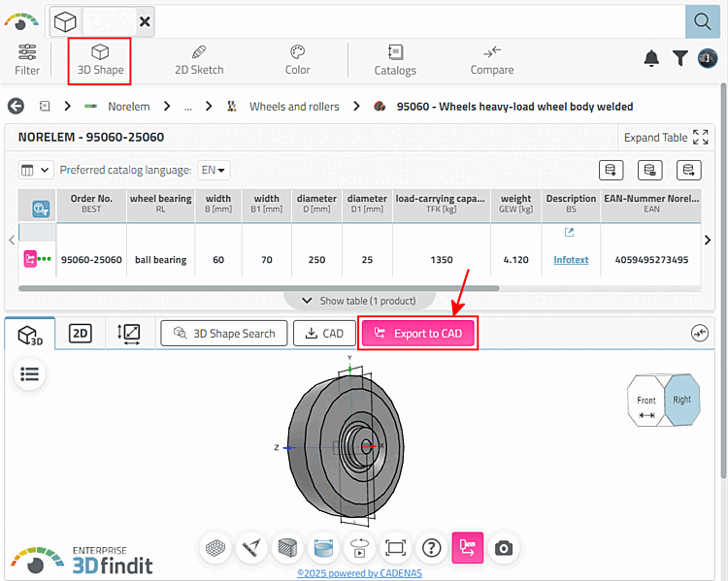728x581 pixels.
Task: Remove the 3D shape search chip
Action: click(x=145, y=21)
